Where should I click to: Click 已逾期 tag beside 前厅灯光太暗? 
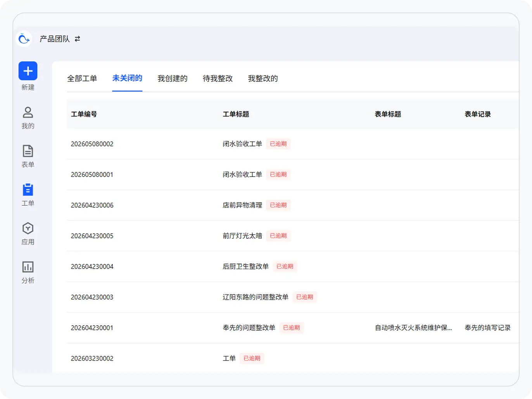(x=278, y=236)
